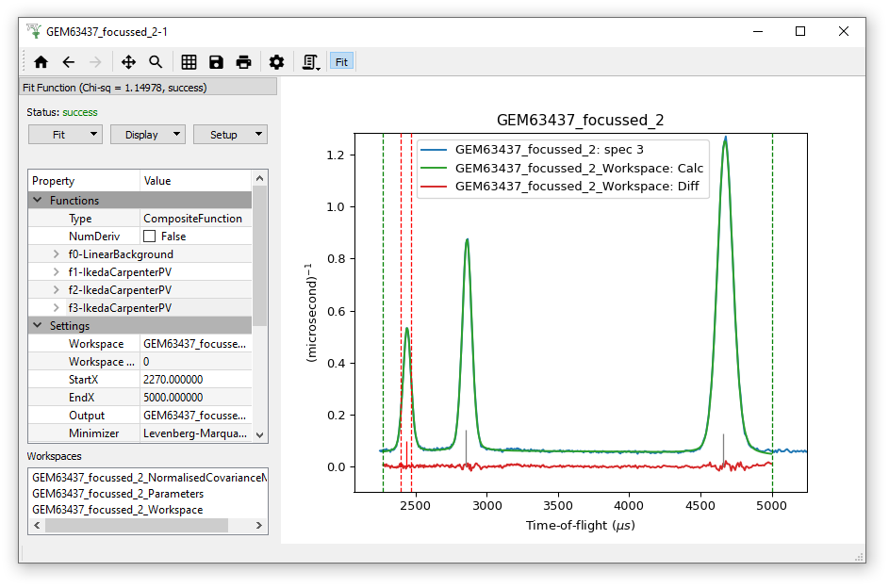Toggle the NumDeriv checkbox

point(149,237)
